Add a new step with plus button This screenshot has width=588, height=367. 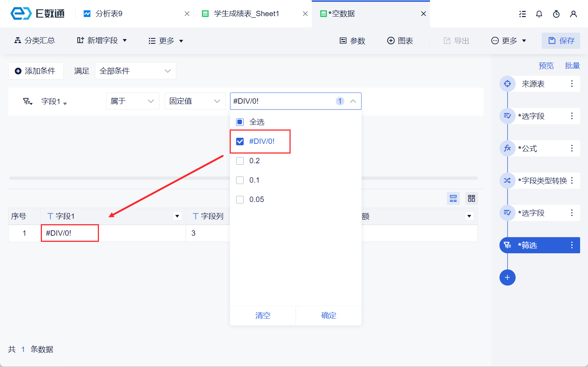tap(507, 277)
